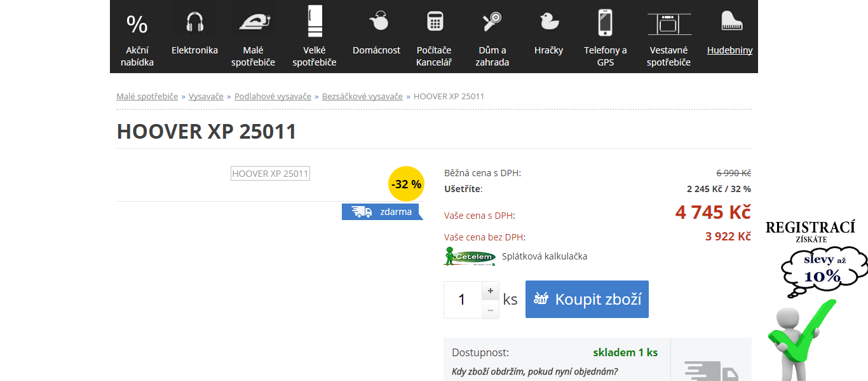Click the calculator icon for Počítače Kancelář
Screen dimensions: 868x381
tap(435, 22)
